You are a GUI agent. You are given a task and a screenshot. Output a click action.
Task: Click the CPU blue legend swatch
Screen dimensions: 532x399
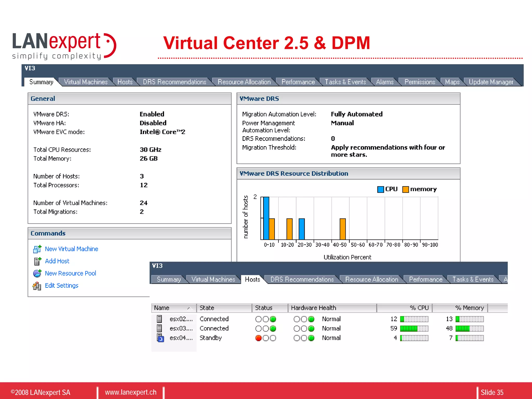[381, 189]
